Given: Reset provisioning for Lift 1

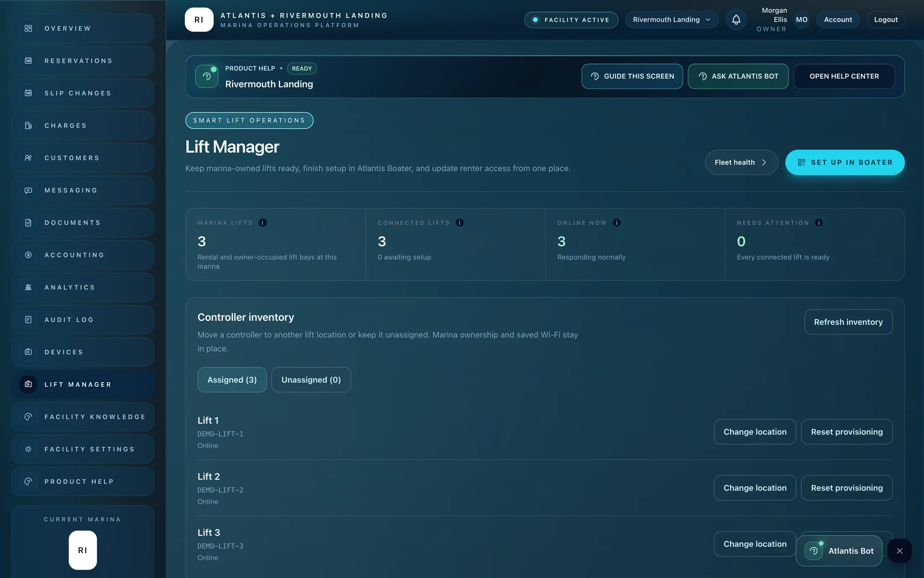Looking at the screenshot, I should [846, 432].
